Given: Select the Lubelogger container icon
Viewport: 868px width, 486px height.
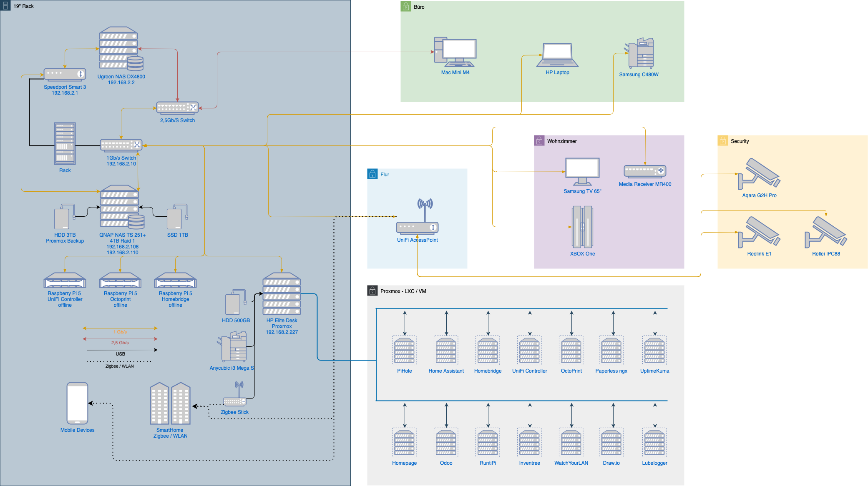Looking at the screenshot, I should (x=654, y=443).
